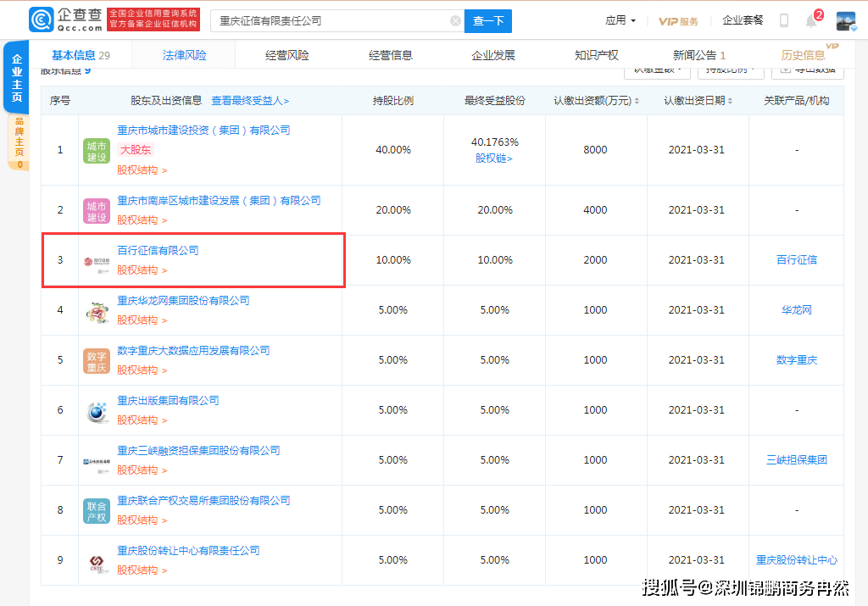Switch to 经营风险 tab

coord(287,55)
